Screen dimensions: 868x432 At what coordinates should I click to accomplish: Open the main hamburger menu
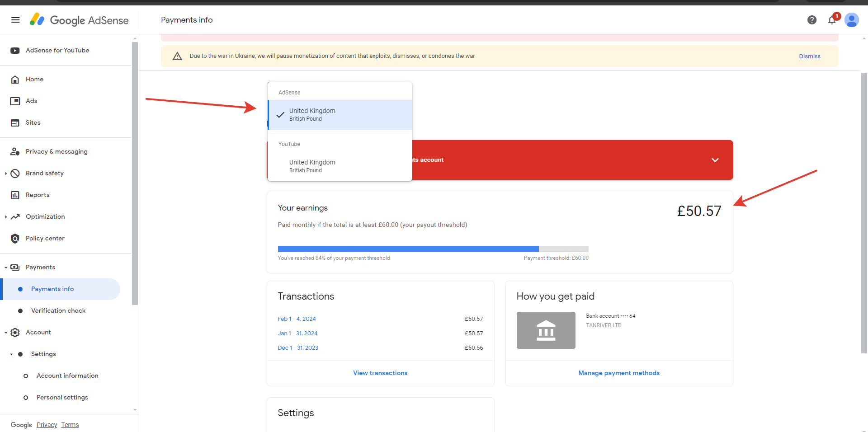[x=15, y=20]
